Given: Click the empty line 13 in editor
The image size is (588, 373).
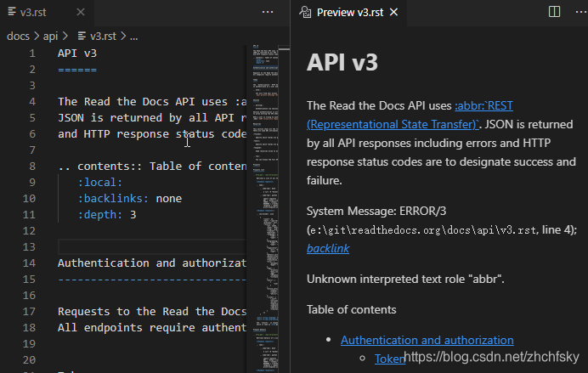Looking at the screenshot, I should (152, 246).
